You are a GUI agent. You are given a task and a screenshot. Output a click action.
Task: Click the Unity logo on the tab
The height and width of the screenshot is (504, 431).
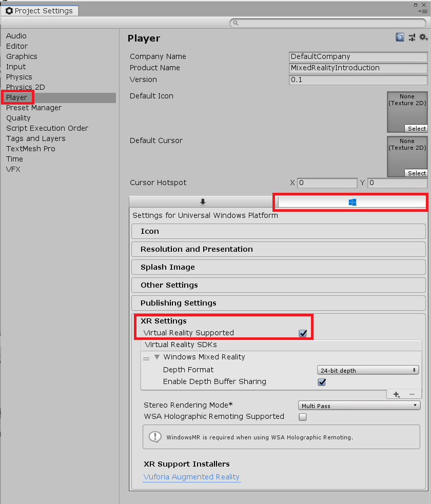(x=9, y=11)
